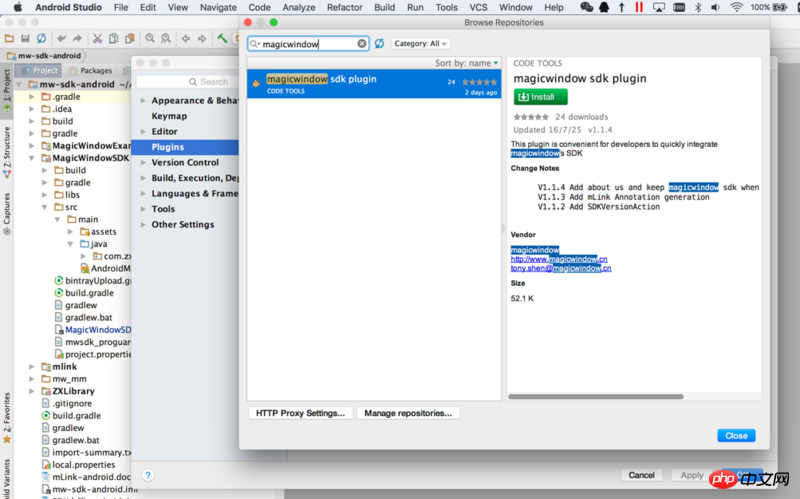Viewport: 800px width, 499px height.
Task: Expand the Editor settings group
Action: [x=143, y=132]
